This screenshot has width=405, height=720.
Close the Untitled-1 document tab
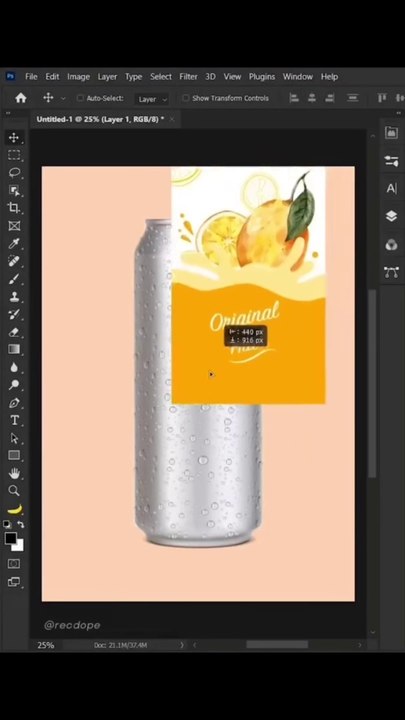[x=172, y=119]
